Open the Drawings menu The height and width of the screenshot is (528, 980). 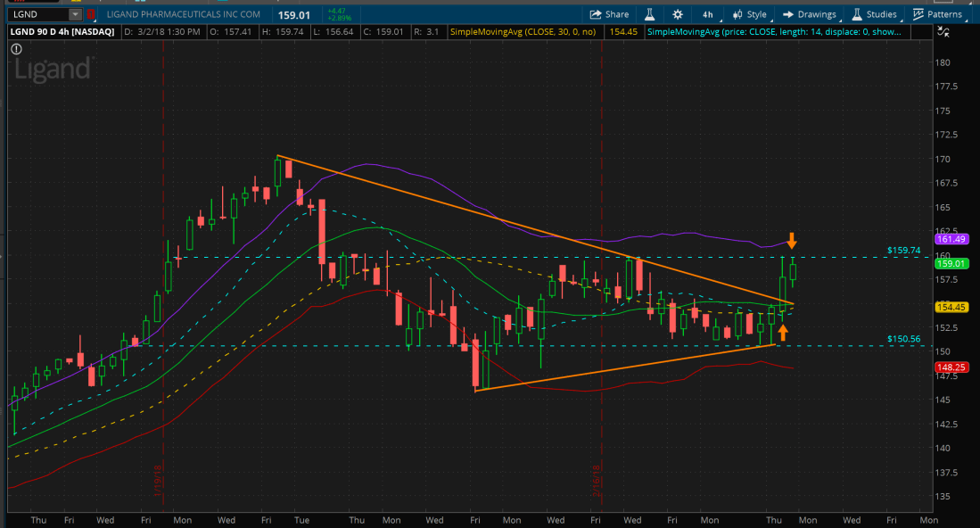(x=810, y=14)
